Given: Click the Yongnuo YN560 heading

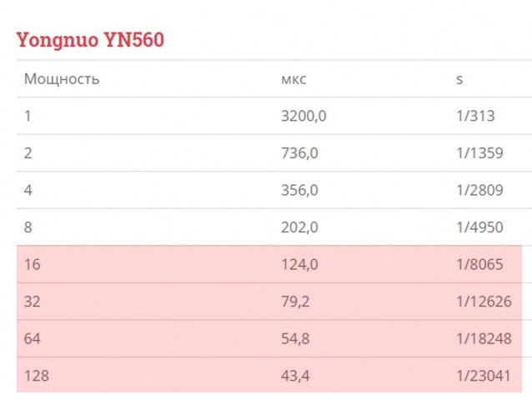Looking at the screenshot, I should [x=90, y=39].
